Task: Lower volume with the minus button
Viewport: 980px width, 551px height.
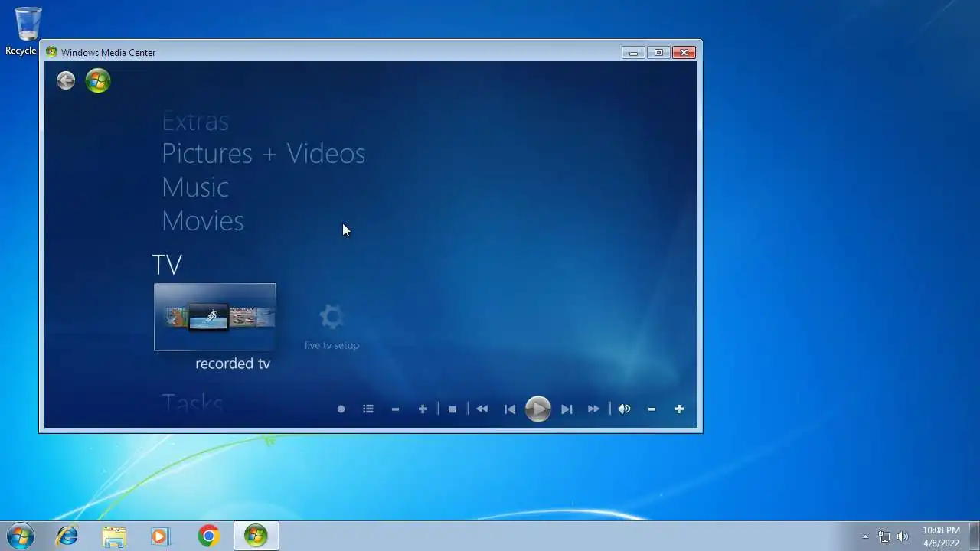Action: tap(652, 409)
